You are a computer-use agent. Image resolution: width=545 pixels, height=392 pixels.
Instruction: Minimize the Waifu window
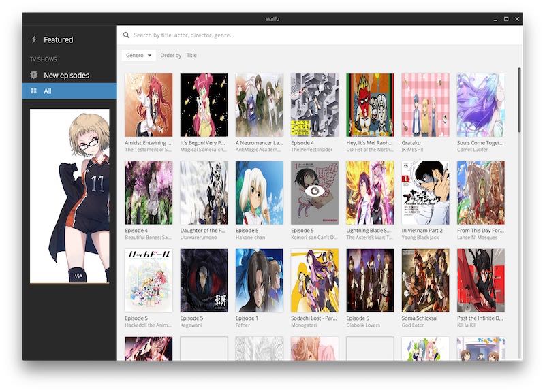tap(495, 20)
